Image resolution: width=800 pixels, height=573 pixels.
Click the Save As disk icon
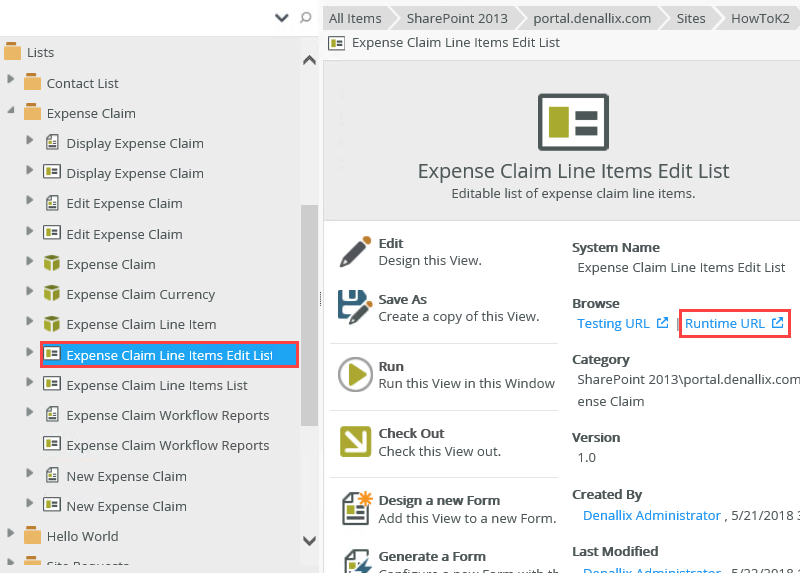[x=355, y=307]
